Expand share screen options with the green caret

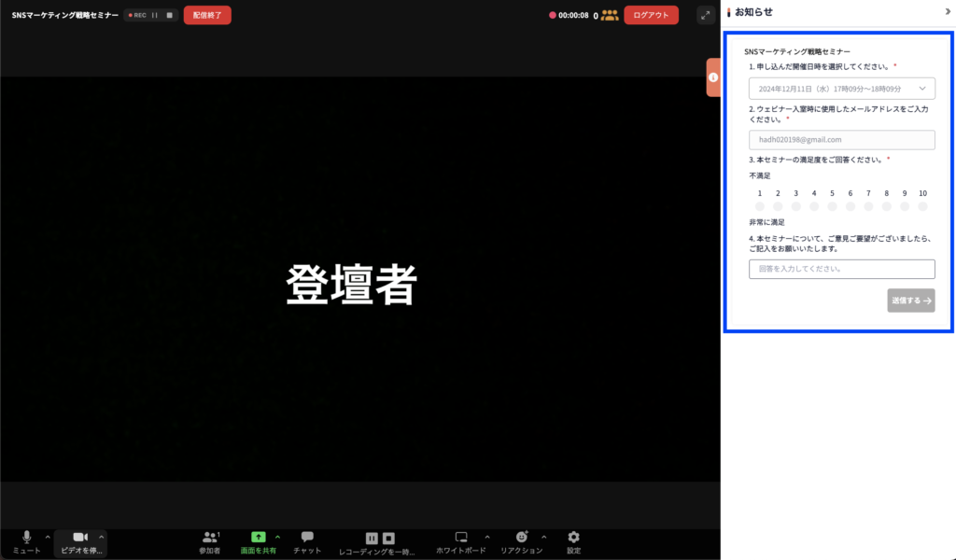click(277, 537)
